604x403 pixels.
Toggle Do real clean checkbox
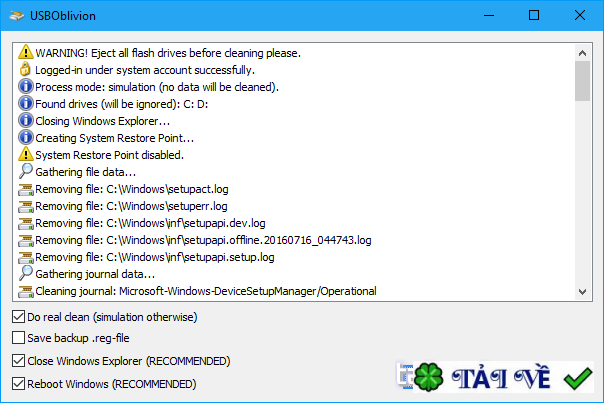(x=18, y=317)
